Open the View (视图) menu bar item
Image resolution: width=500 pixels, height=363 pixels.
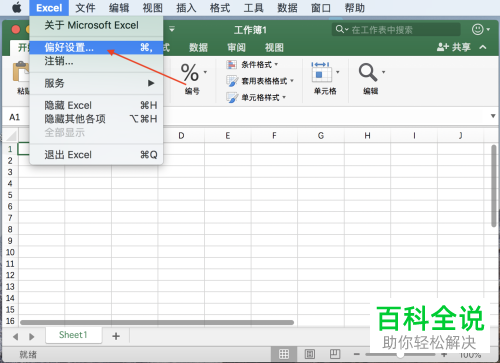pos(153,8)
